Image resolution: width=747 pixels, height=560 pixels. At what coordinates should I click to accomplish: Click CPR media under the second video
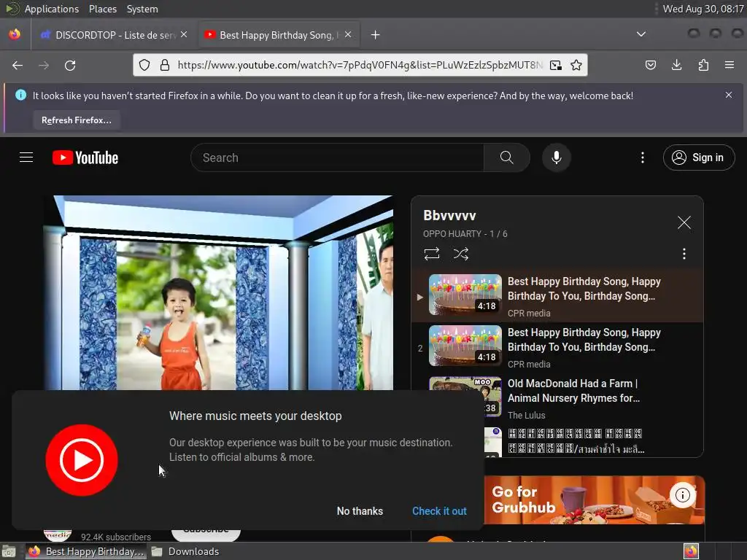tap(529, 365)
